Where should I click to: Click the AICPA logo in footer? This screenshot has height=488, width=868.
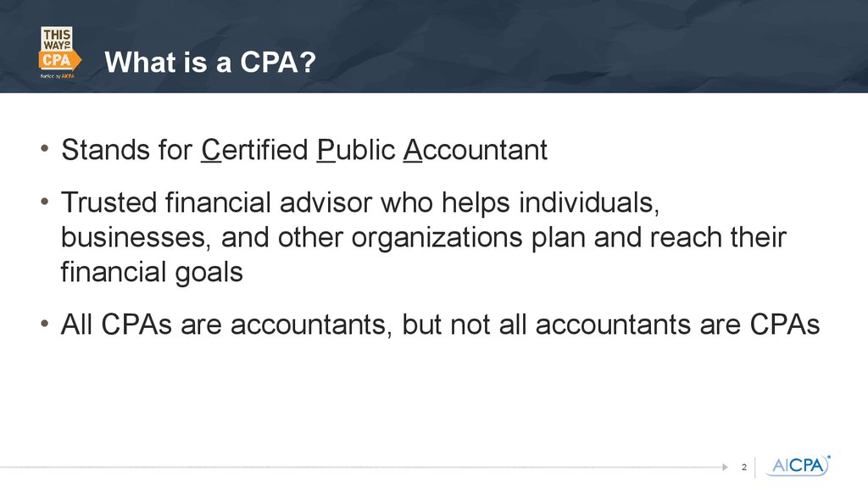click(798, 465)
